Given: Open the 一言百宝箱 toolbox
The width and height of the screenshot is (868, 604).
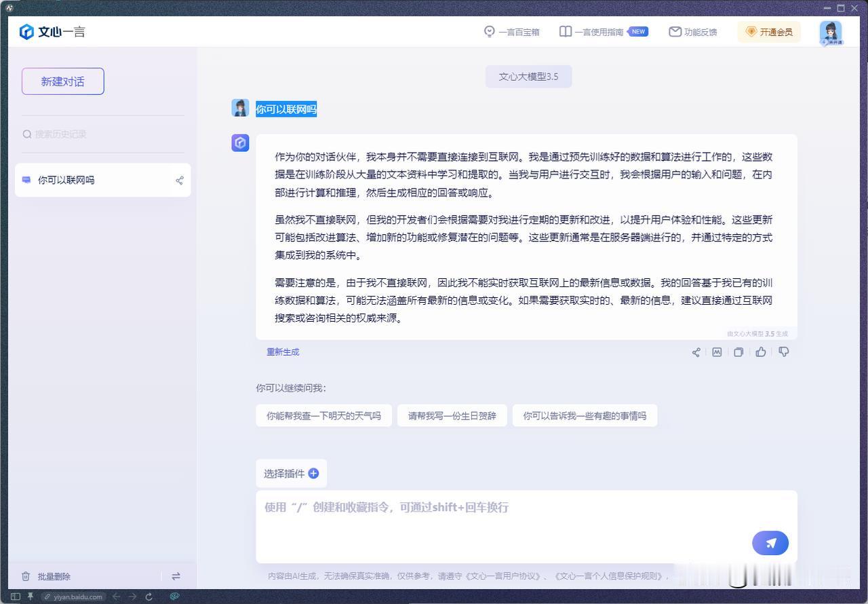Looking at the screenshot, I should [512, 32].
